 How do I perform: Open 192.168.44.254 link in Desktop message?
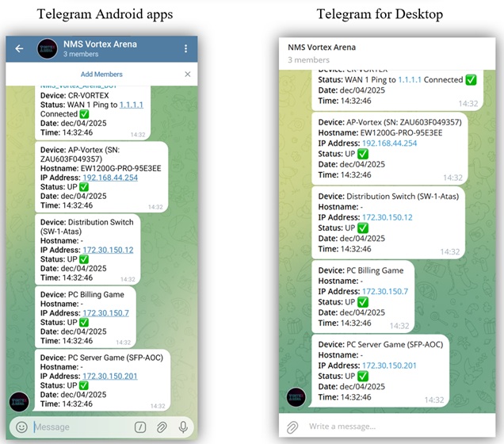click(389, 144)
